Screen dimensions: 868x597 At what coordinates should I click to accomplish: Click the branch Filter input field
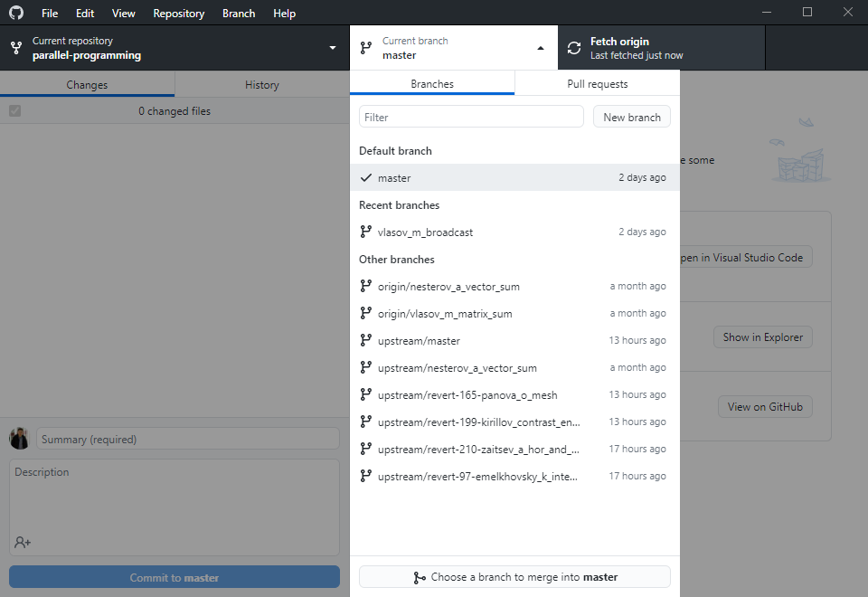(471, 117)
